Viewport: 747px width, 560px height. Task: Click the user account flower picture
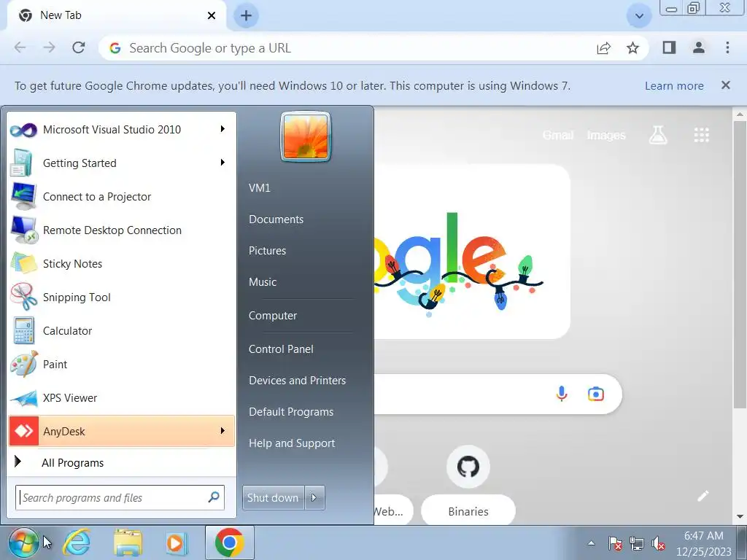(x=306, y=137)
